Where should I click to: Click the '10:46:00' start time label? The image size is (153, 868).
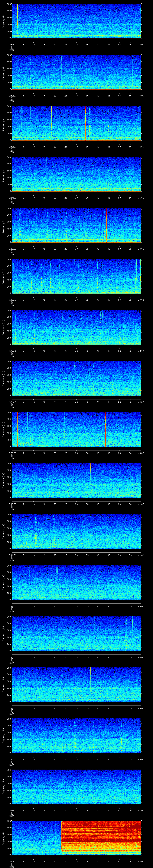click(x=12, y=810)
